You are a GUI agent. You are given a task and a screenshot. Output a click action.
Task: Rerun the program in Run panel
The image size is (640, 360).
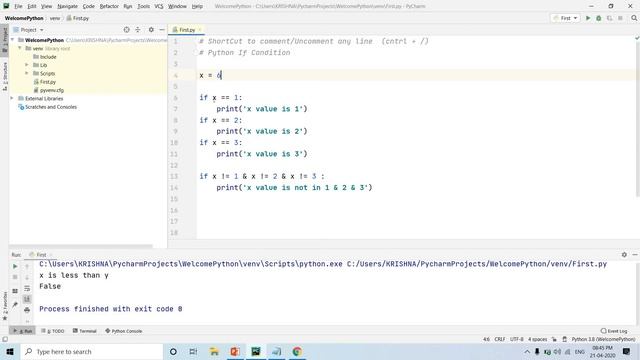coord(15,266)
